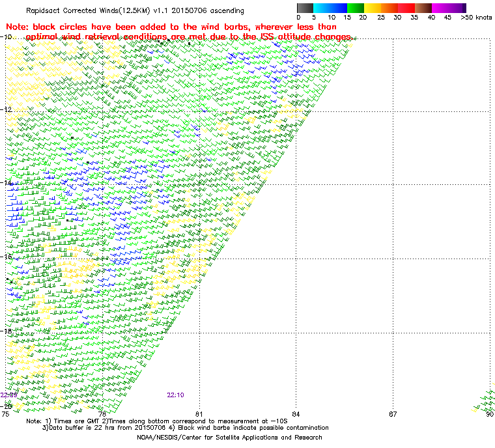Click the '-18' latitude axis label

click(6, 331)
